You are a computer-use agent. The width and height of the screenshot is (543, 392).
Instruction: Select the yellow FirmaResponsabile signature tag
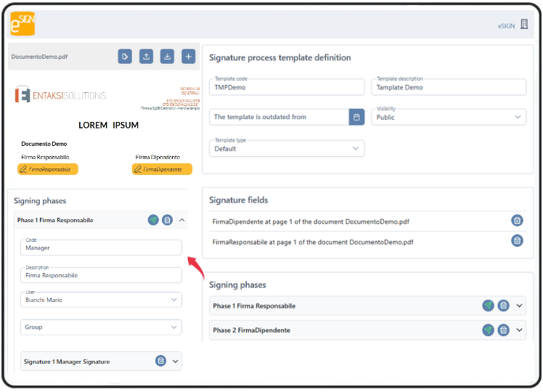(48, 169)
